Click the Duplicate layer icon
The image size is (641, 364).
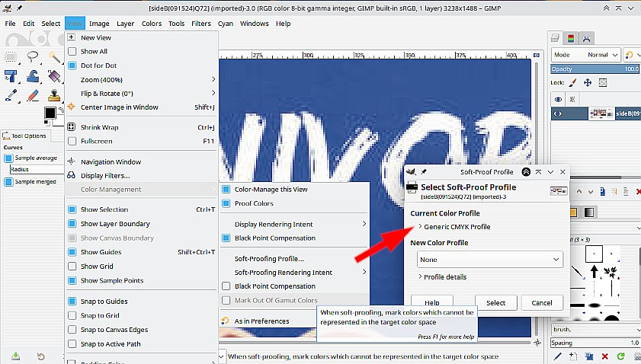pos(603,192)
